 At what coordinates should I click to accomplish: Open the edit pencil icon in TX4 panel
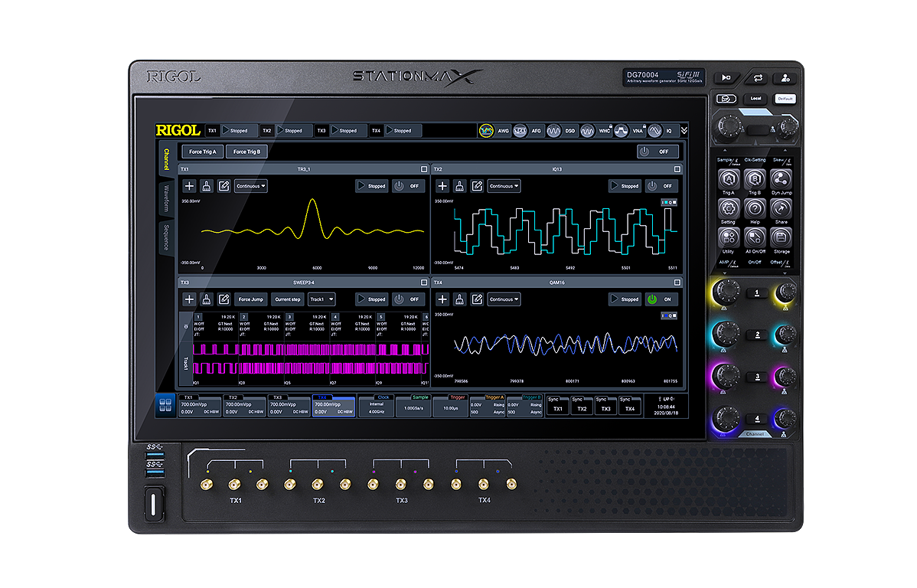pos(477,299)
